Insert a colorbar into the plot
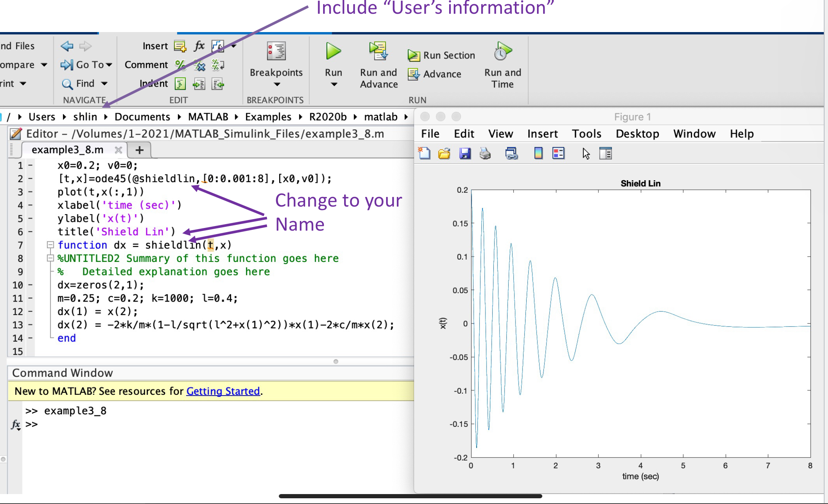Image resolution: width=828 pixels, height=504 pixels. [x=539, y=153]
